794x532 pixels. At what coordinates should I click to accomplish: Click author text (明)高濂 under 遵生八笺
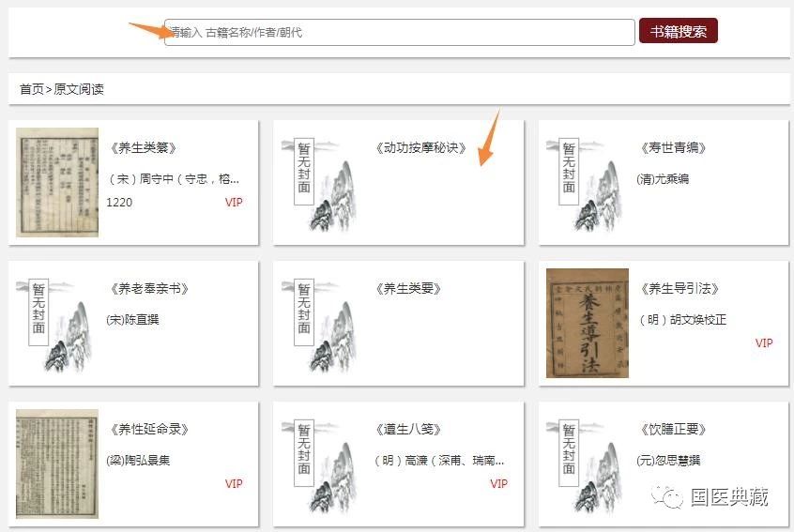438,460
